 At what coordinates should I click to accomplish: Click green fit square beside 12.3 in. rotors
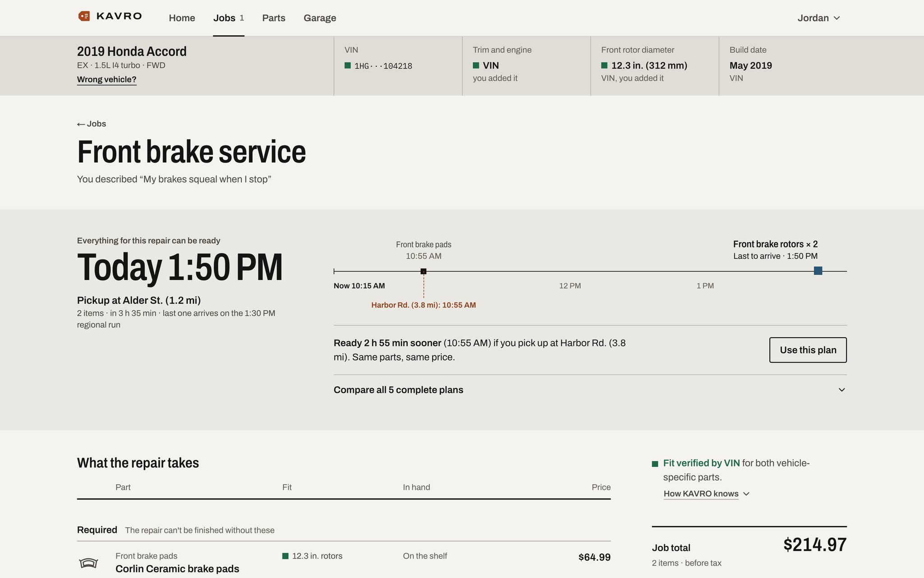point(285,556)
